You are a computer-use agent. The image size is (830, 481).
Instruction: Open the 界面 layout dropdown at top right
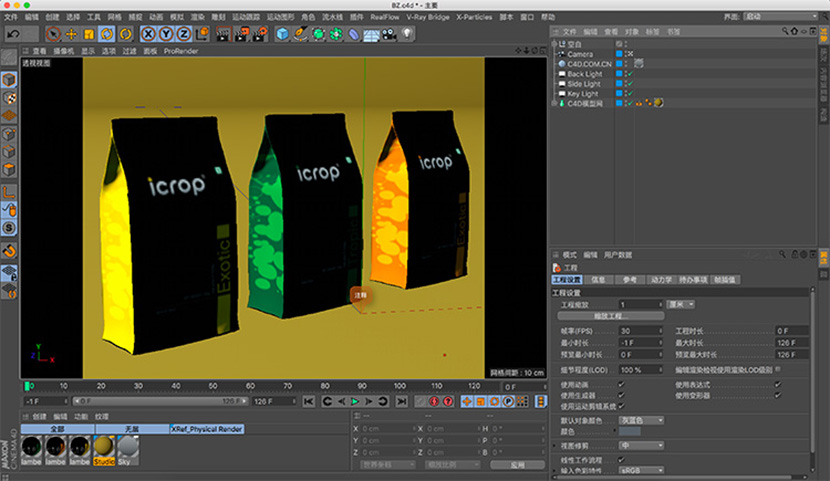(781, 17)
